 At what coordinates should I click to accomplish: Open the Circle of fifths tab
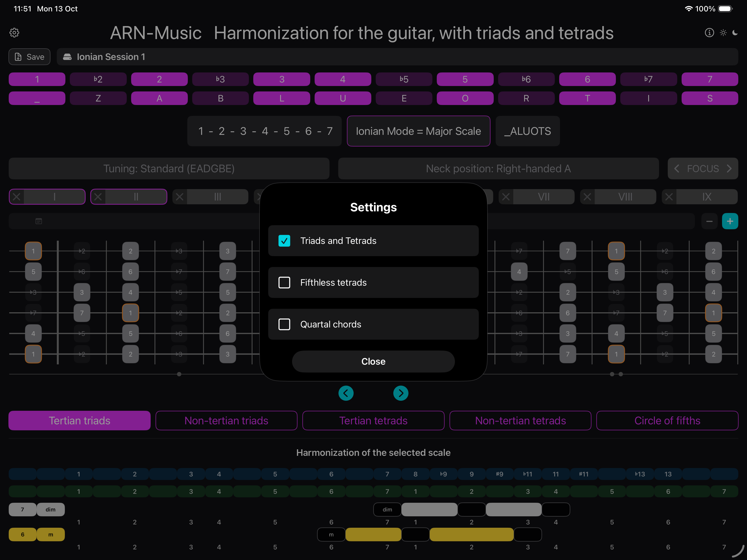[667, 421]
